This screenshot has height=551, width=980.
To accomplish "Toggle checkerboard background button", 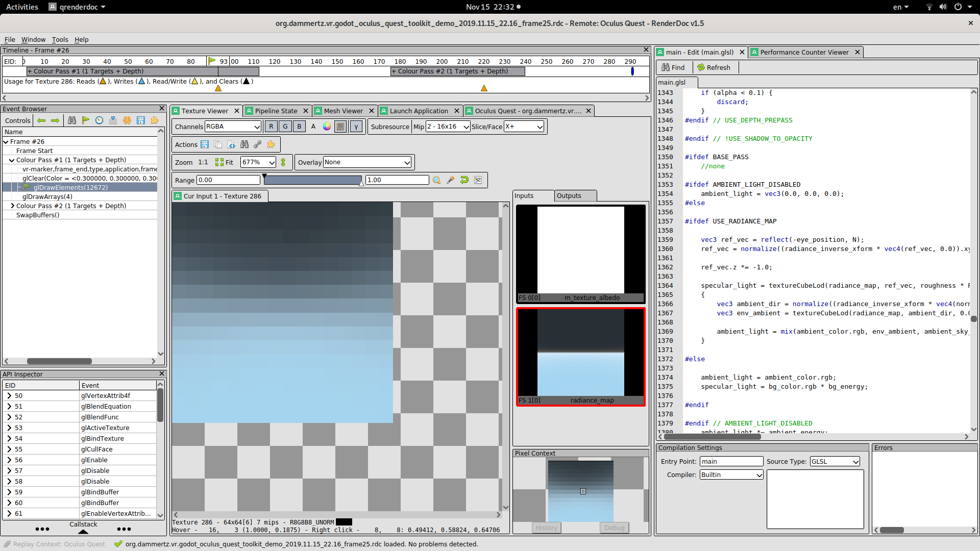I will [x=340, y=127].
